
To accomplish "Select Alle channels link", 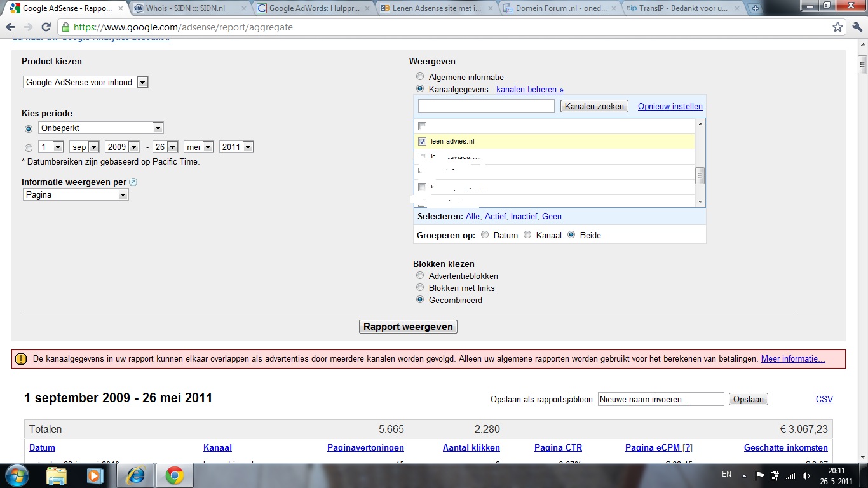I will click(473, 217).
